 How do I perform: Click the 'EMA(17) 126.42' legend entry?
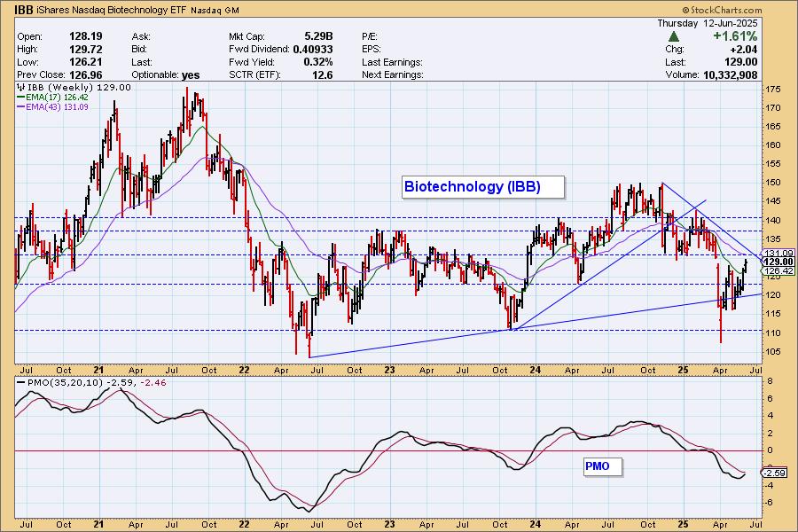(57, 98)
